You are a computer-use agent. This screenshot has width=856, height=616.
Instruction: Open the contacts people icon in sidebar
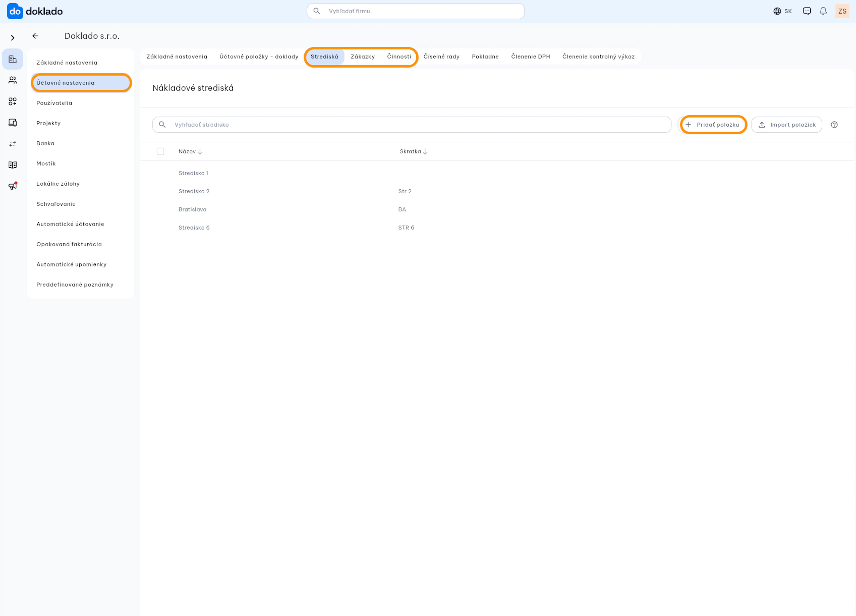click(12, 80)
